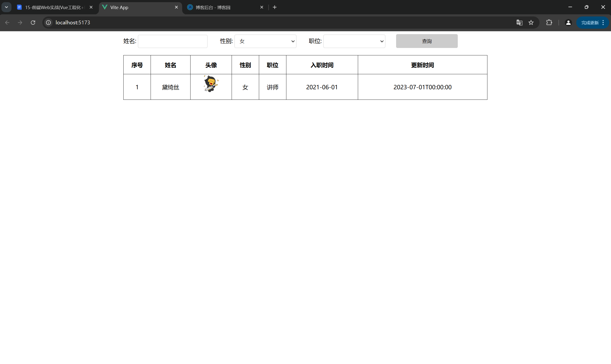Focus the 姓名 name input field

point(173,41)
